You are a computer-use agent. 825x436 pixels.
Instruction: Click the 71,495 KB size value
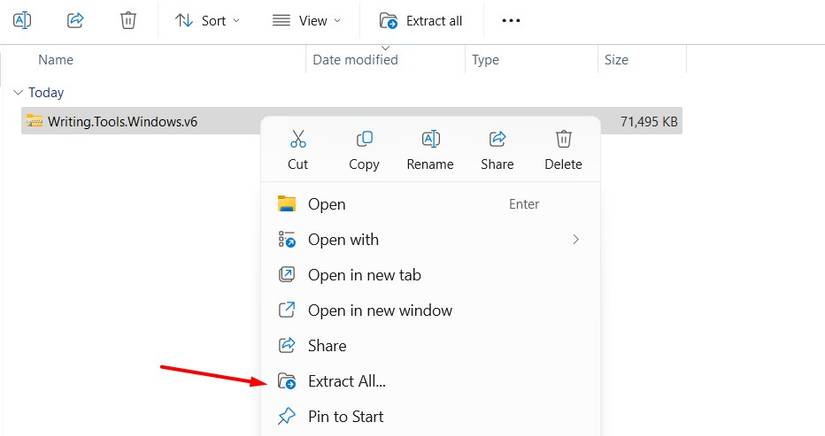point(649,121)
